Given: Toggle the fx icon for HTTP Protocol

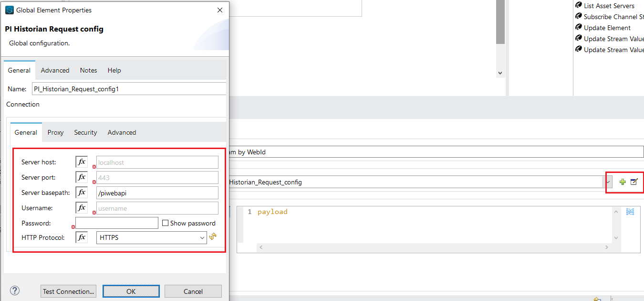Looking at the screenshot, I should 81,236.
